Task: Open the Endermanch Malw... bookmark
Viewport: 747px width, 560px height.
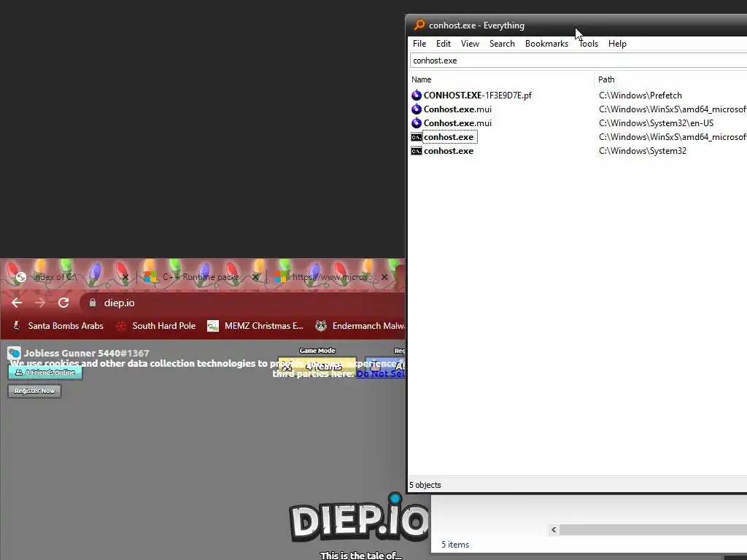Action: (x=360, y=326)
